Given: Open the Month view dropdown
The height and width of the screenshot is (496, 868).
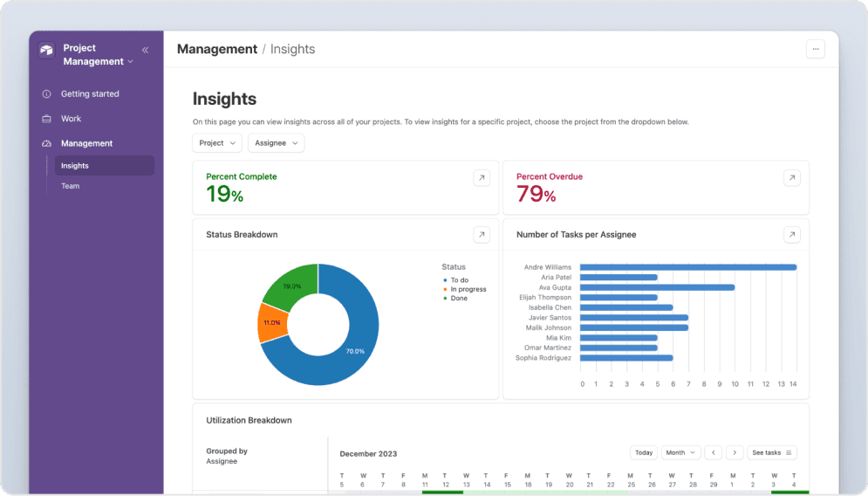Looking at the screenshot, I should click(680, 452).
